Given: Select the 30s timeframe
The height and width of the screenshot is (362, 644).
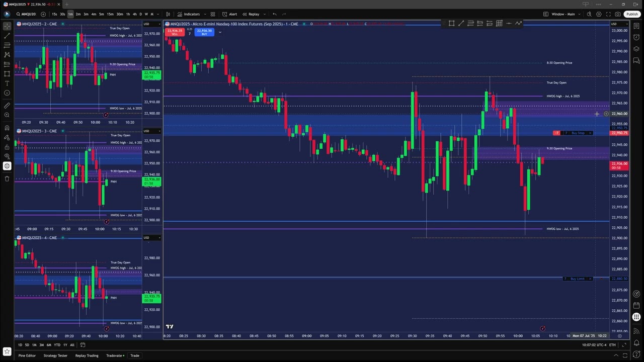Looking at the screenshot, I should 62,14.
